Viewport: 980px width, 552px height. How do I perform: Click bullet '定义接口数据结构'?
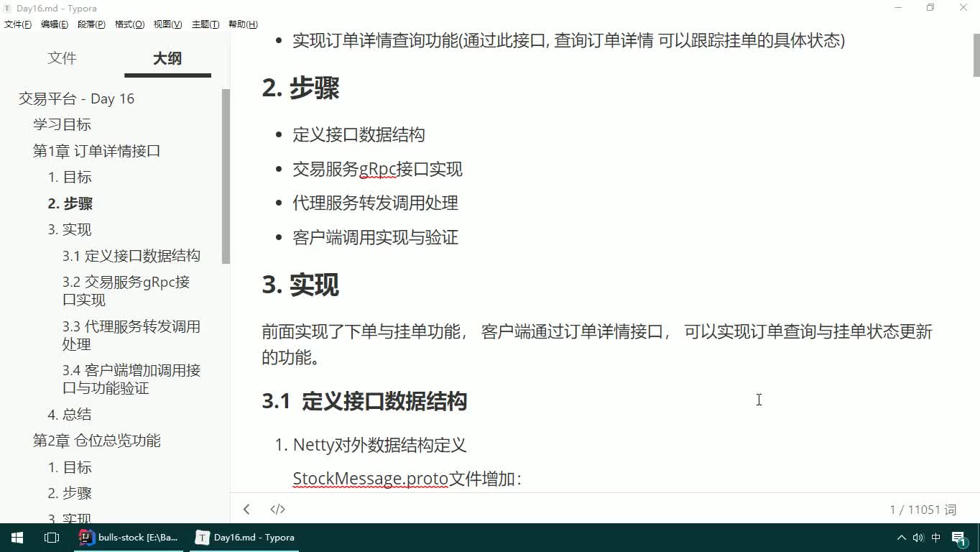359,134
